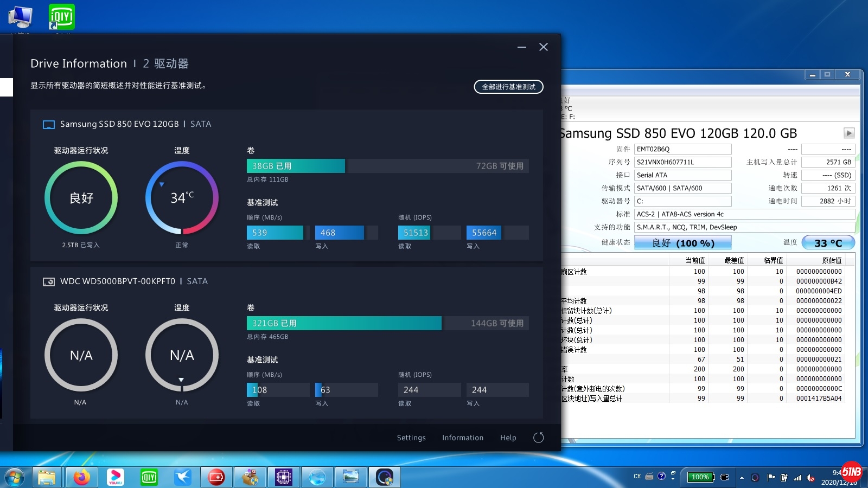Open the Settings tab
The image size is (868, 488).
pos(411,438)
